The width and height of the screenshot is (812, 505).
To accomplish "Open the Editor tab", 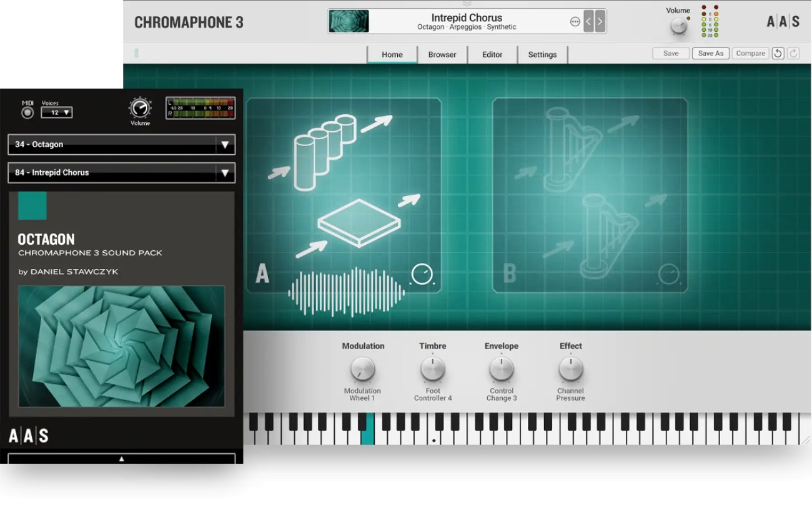I will (492, 54).
